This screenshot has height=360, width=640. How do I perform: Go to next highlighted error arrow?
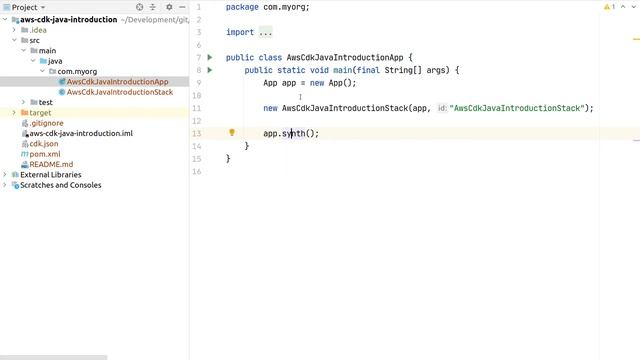[x=634, y=7]
